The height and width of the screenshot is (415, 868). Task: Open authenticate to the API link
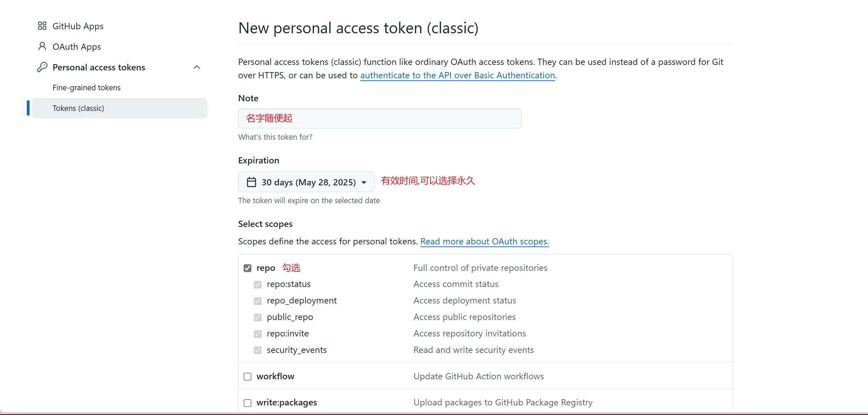(x=457, y=75)
